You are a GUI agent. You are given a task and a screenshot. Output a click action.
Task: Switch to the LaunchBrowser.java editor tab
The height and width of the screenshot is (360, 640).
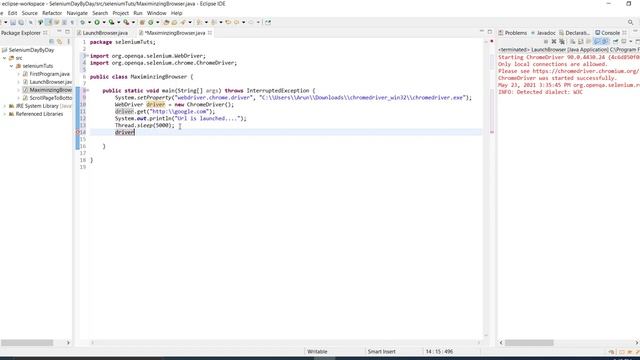pyautogui.click(x=105, y=33)
